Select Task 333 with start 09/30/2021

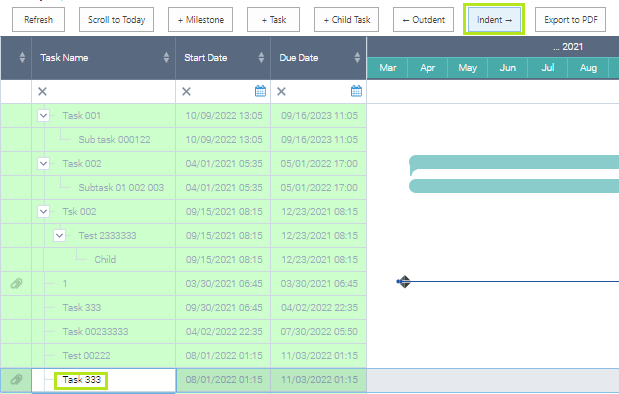(184, 308)
